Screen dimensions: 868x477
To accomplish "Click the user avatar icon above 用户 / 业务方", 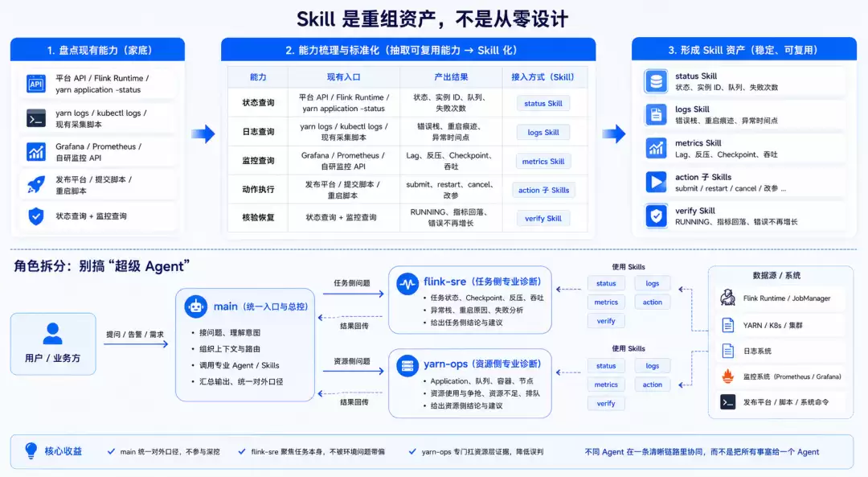I will [52, 334].
